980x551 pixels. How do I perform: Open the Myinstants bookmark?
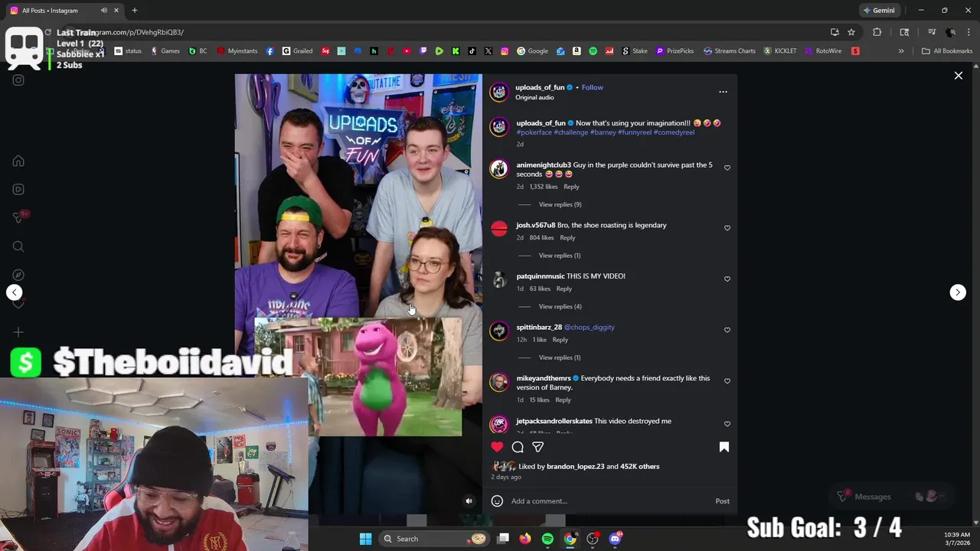coord(237,51)
